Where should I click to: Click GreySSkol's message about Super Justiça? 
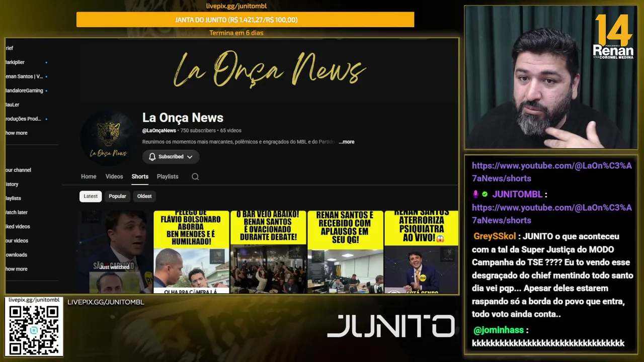coord(552,275)
